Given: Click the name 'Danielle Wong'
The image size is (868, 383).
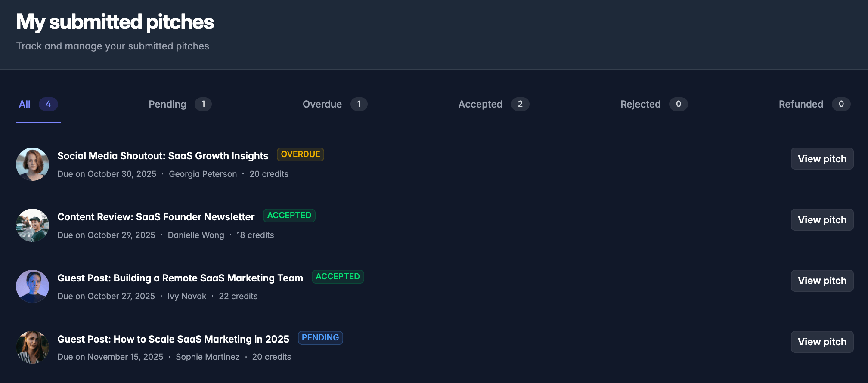Looking at the screenshot, I should coord(196,235).
